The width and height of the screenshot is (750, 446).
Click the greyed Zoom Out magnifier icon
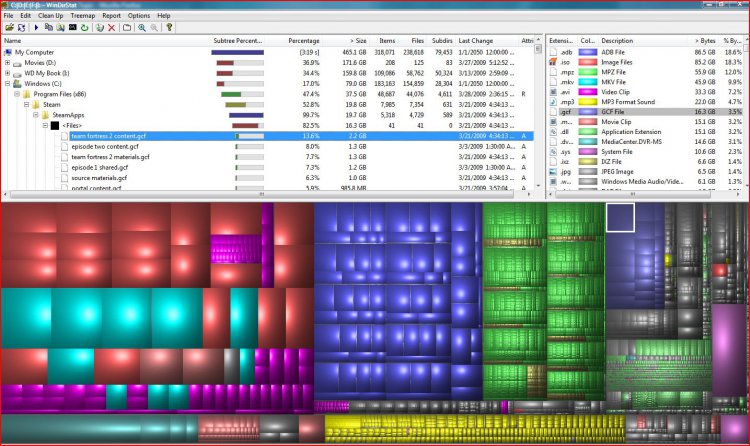[154, 28]
